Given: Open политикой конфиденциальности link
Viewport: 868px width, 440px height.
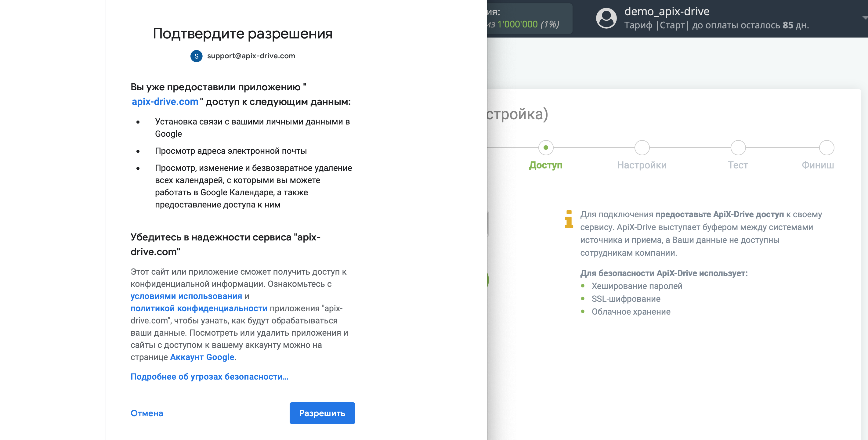Looking at the screenshot, I should point(199,308).
